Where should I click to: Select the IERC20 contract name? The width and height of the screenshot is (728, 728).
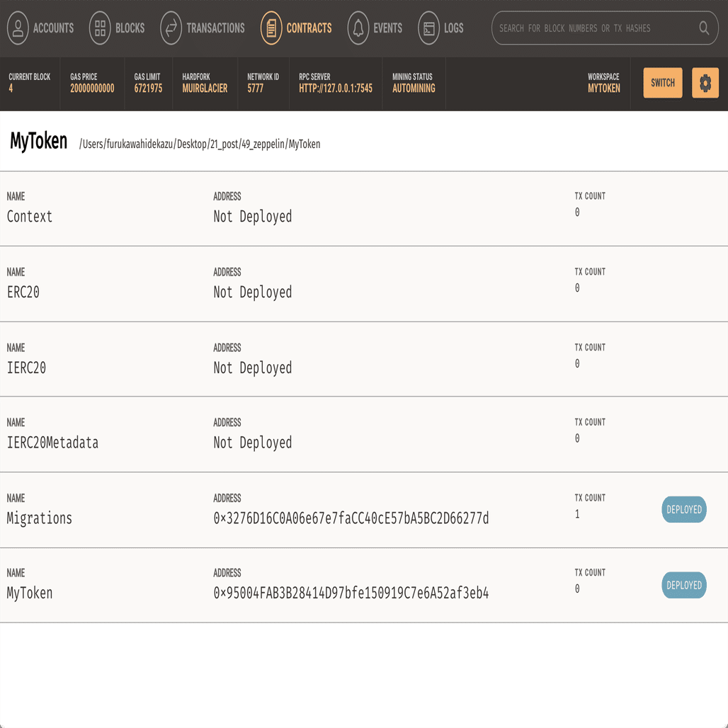click(x=26, y=368)
